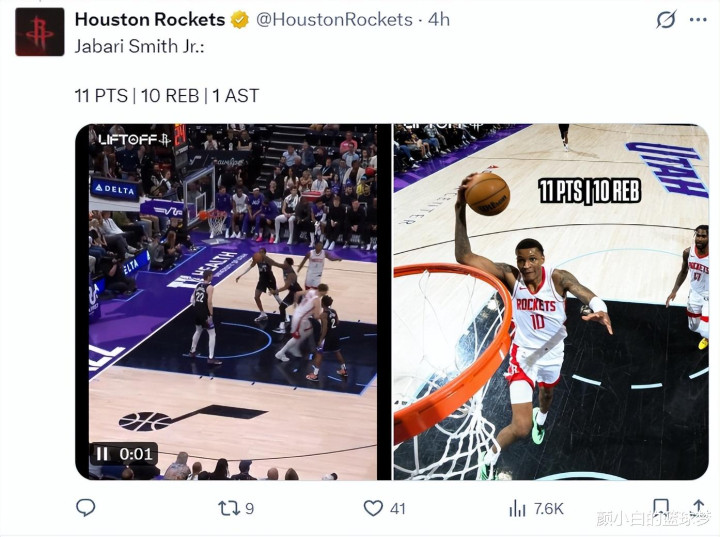Click the 7.6K views count

coord(548,509)
